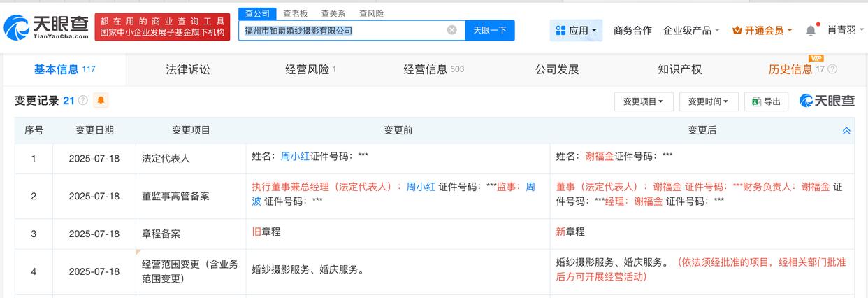Click the crown icon of 开通会员
The image size is (868, 298).
click(x=737, y=31)
